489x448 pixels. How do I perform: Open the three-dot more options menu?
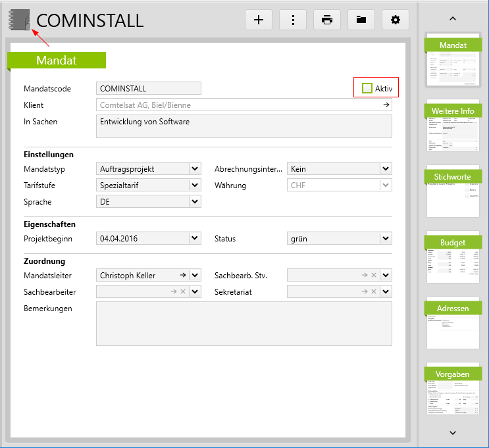293,20
